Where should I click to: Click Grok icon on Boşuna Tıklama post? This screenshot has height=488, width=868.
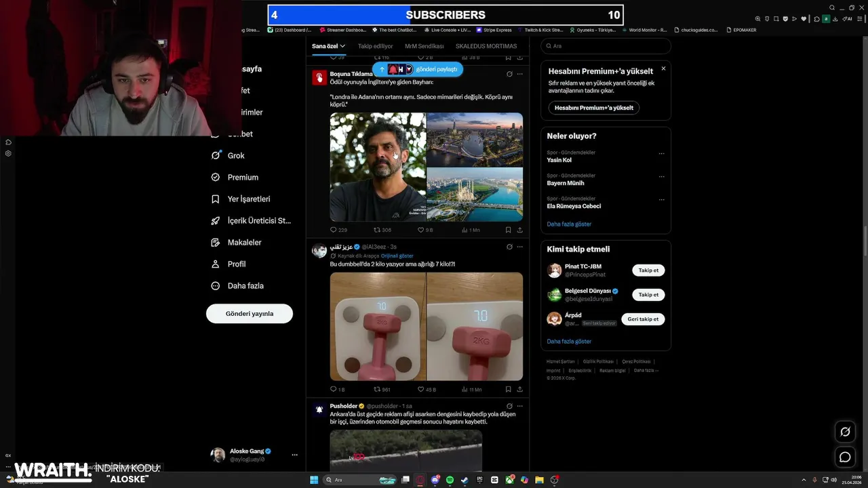(509, 74)
